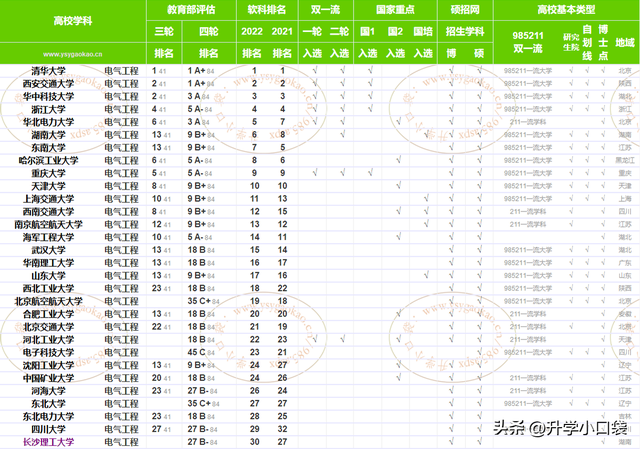640x449 pixels.
Task: Click the 河海大学 cell
Action: 48,391
